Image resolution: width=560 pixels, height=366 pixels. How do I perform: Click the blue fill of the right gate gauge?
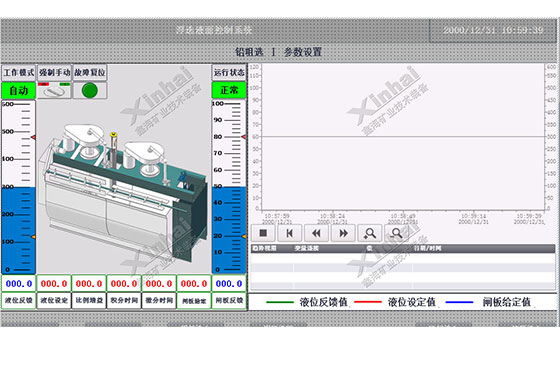[229, 230]
